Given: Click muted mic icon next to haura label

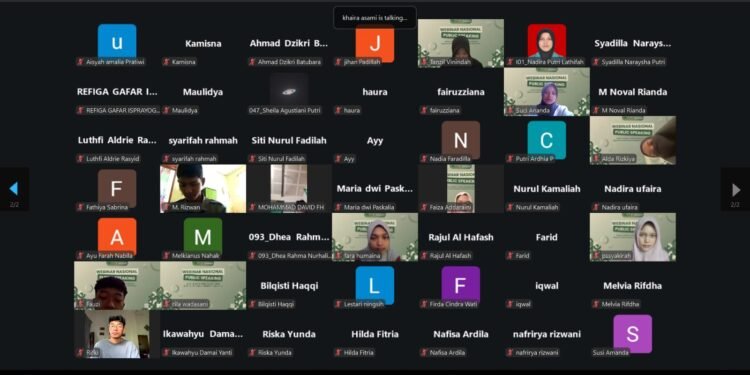Looking at the screenshot, I should (x=338, y=110).
